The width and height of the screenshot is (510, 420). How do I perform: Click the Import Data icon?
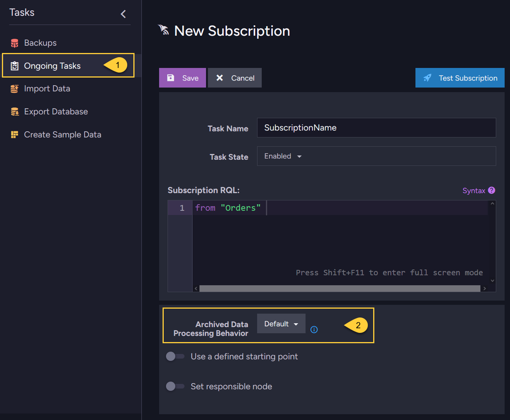(15, 89)
